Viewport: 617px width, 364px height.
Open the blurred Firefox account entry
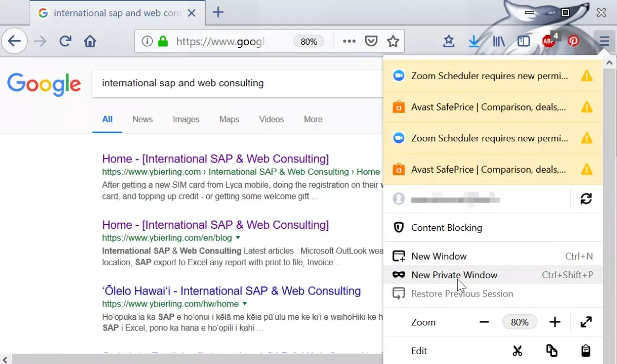[477, 198]
